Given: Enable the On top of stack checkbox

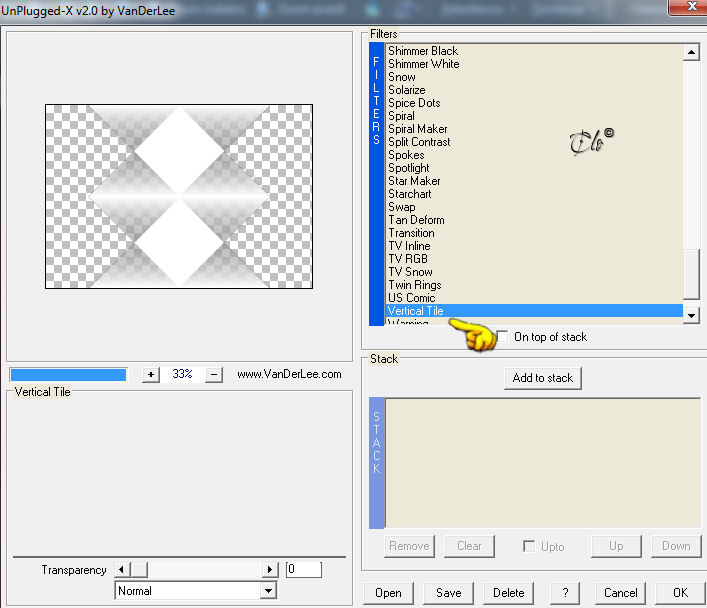Looking at the screenshot, I should (x=502, y=336).
